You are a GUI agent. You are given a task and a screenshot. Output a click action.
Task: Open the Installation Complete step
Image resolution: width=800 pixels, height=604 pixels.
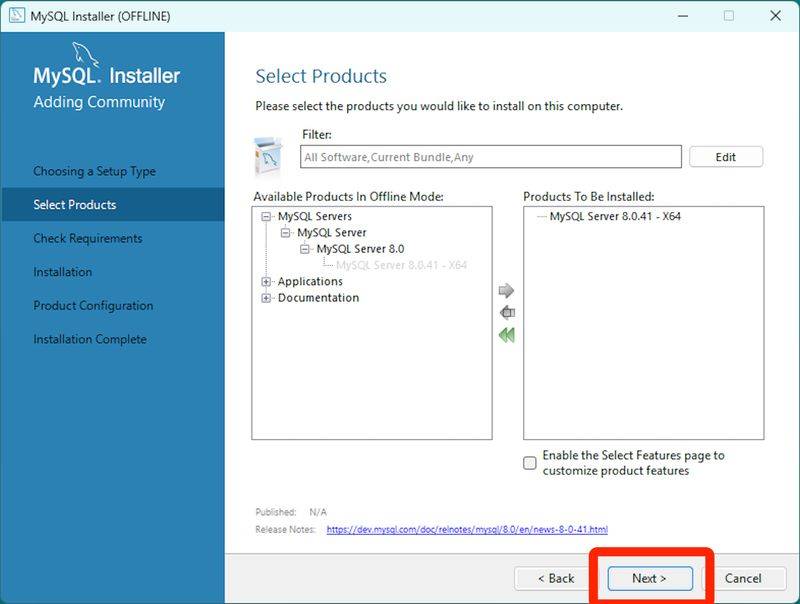click(x=90, y=339)
